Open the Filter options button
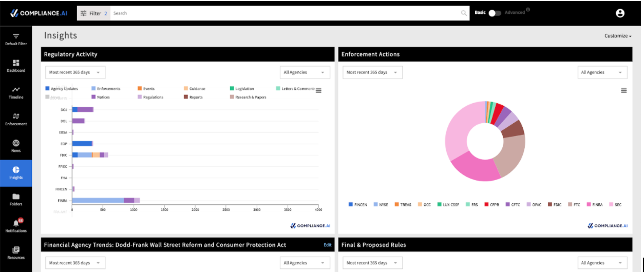Viewport: 644px width, 272px height. coord(93,13)
